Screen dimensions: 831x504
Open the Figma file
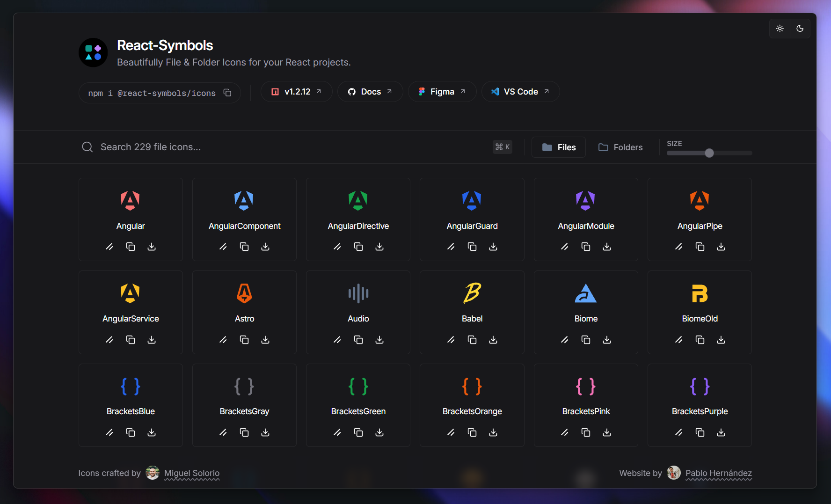click(x=442, y=91)
